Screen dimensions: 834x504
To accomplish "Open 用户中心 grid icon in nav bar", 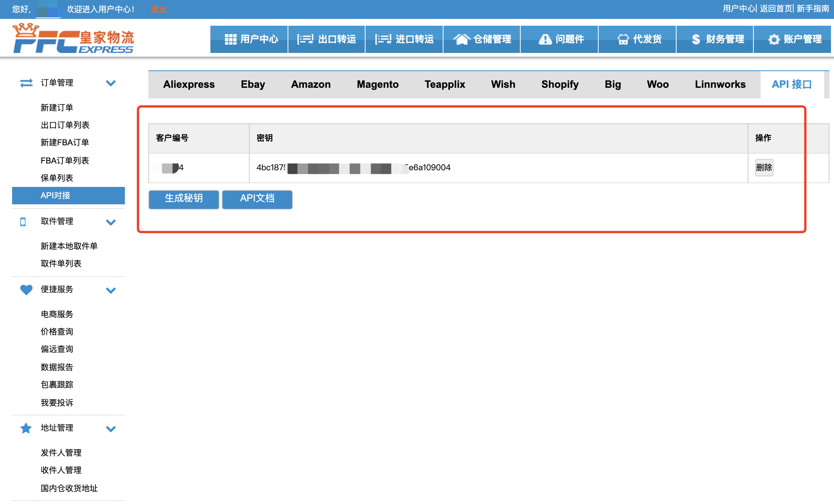I will (x=230, y=39).
